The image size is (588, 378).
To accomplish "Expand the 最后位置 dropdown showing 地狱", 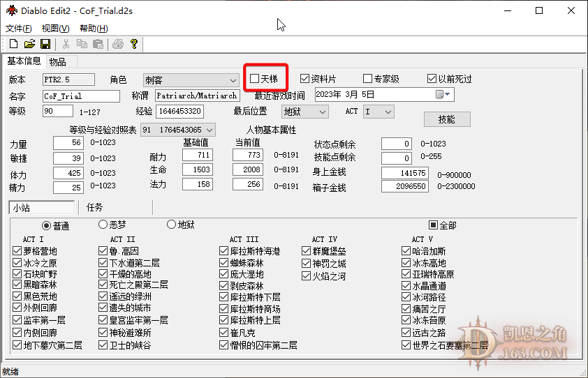I will click(x=305, y=112).
